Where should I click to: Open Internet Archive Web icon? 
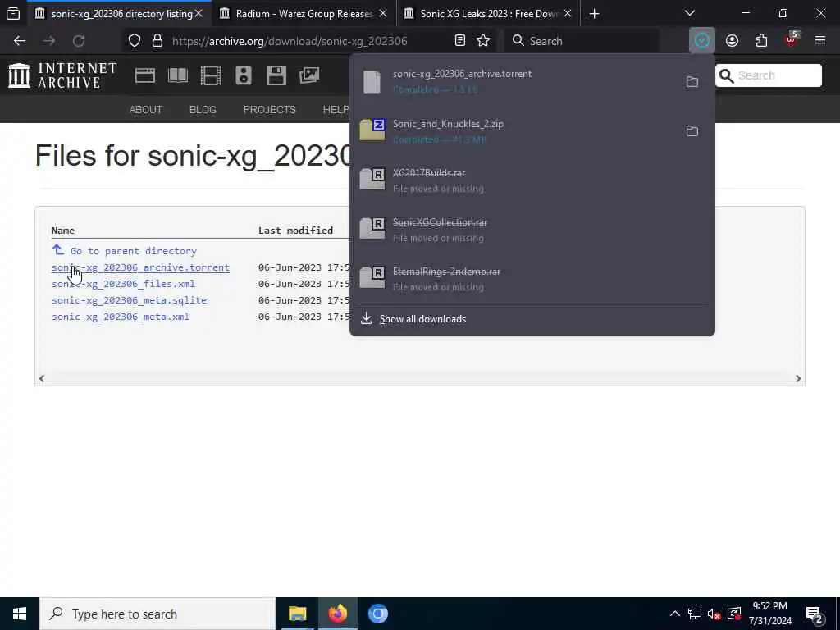[x=144, y=75]
